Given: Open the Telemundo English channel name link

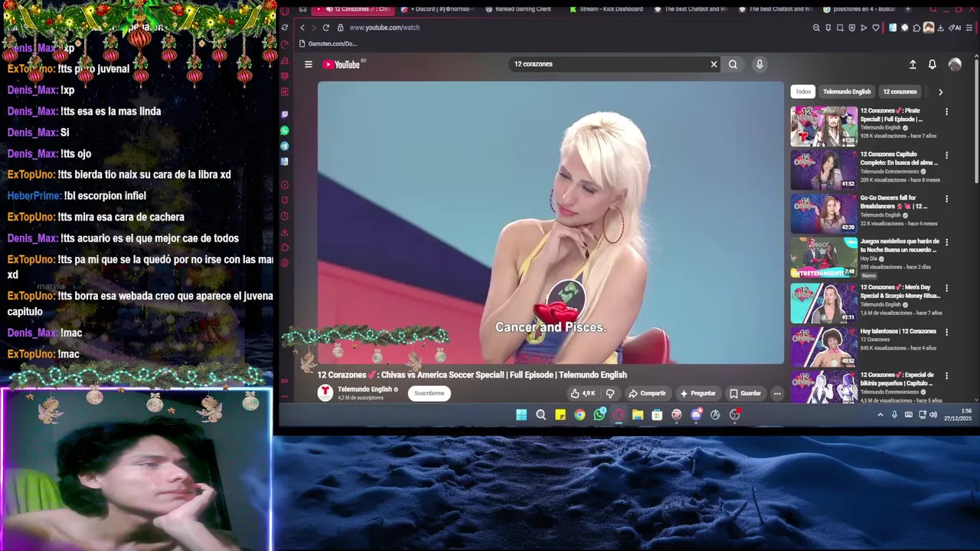Looking at the screenshot, I should (364, 390).
